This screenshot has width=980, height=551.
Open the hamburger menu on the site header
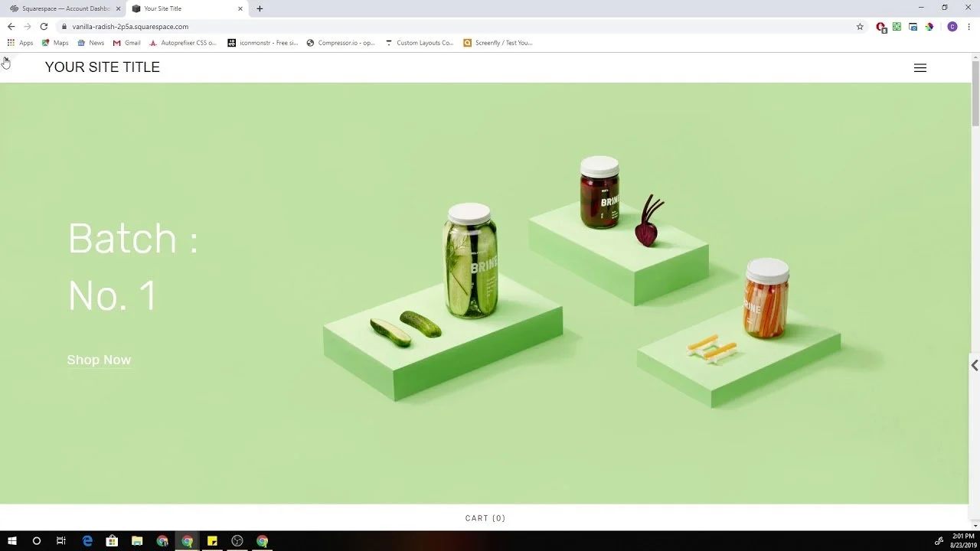920,68
